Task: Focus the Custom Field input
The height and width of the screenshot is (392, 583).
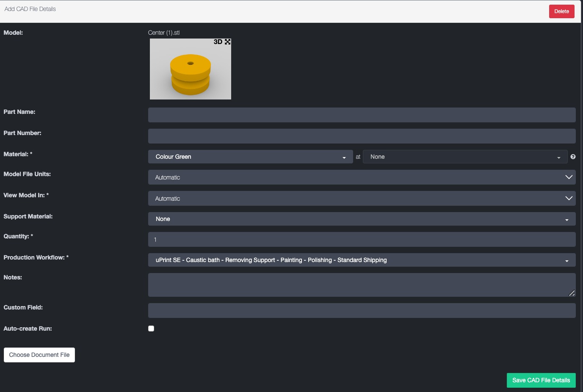Action: [x=362, y=311]
